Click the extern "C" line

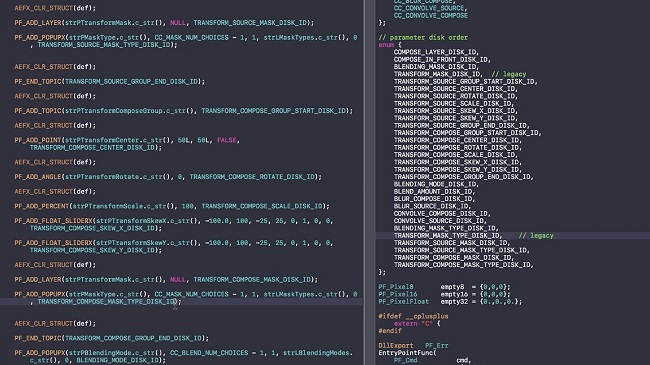click(x=417, y=324)
